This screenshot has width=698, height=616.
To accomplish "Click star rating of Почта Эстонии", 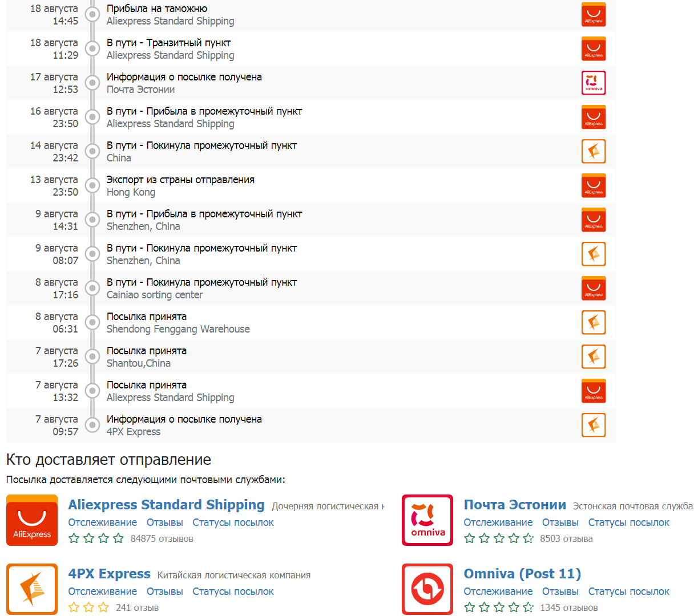I will (499, 538).
